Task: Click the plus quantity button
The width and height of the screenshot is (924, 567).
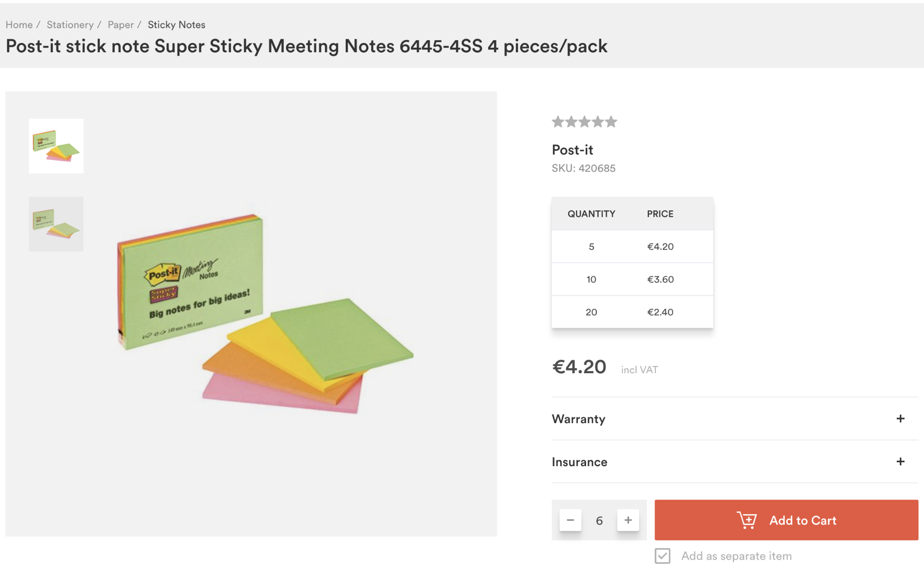Action: click(628, 520)
